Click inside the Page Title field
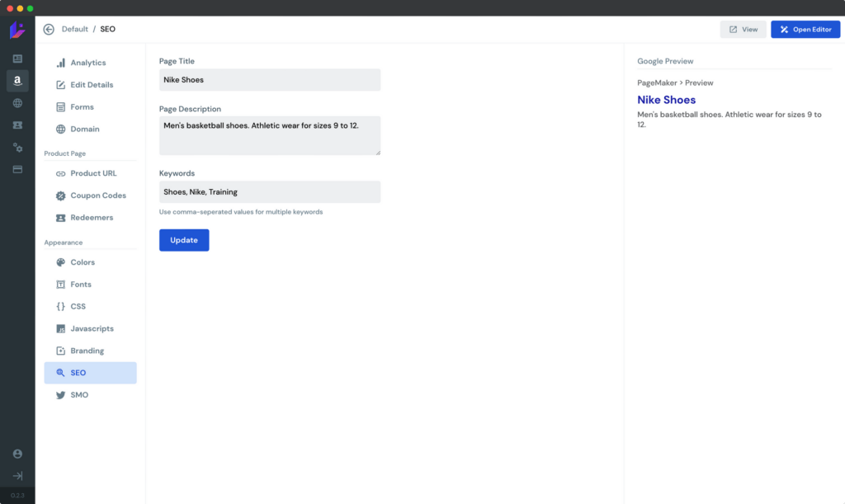Viewport: 845px width, 504px height. tap(270, 79)
